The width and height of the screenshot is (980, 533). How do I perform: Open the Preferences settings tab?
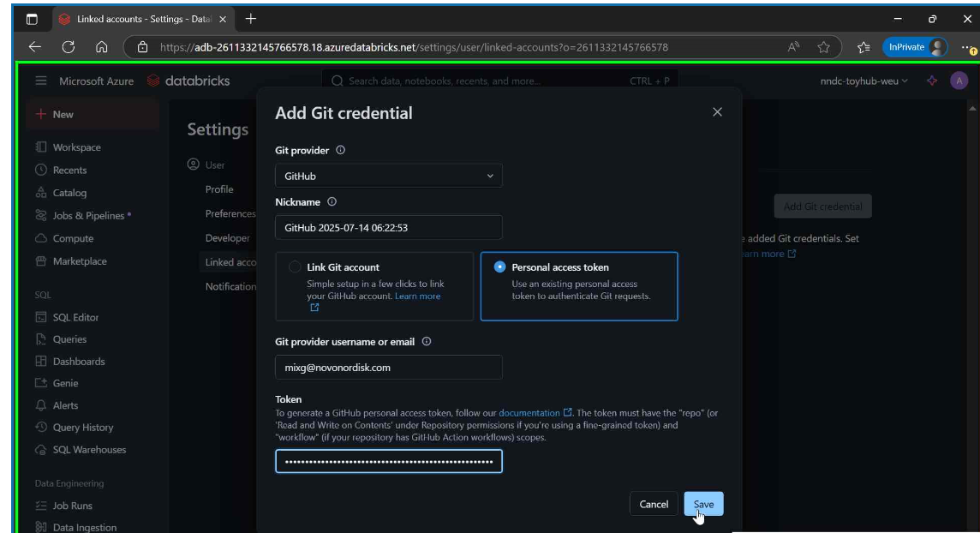coord(230,213)
